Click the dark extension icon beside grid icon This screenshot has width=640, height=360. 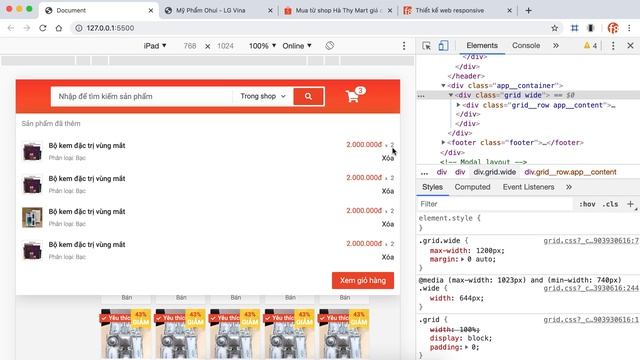pos(591,28)
